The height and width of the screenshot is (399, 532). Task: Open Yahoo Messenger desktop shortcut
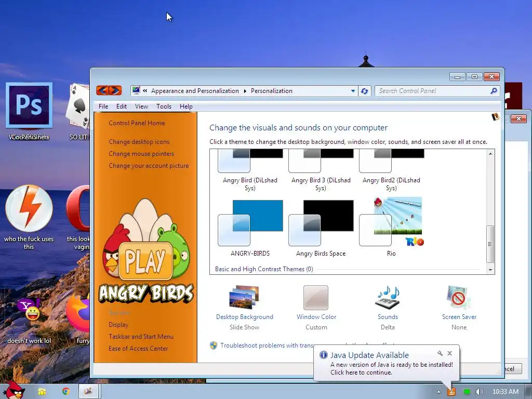pyautogui.click(x=29, y=310)
